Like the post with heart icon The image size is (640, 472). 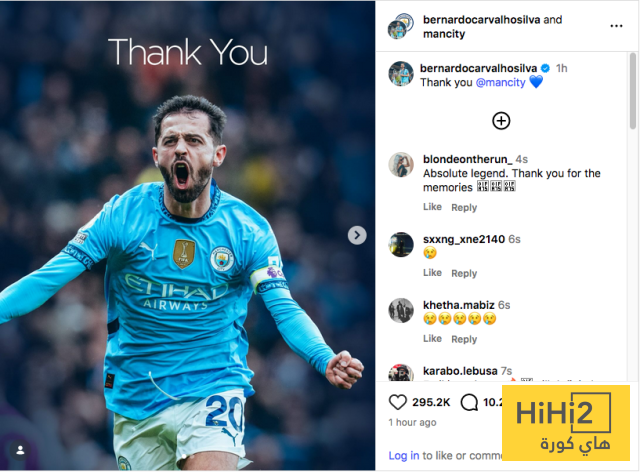point(398,402)
